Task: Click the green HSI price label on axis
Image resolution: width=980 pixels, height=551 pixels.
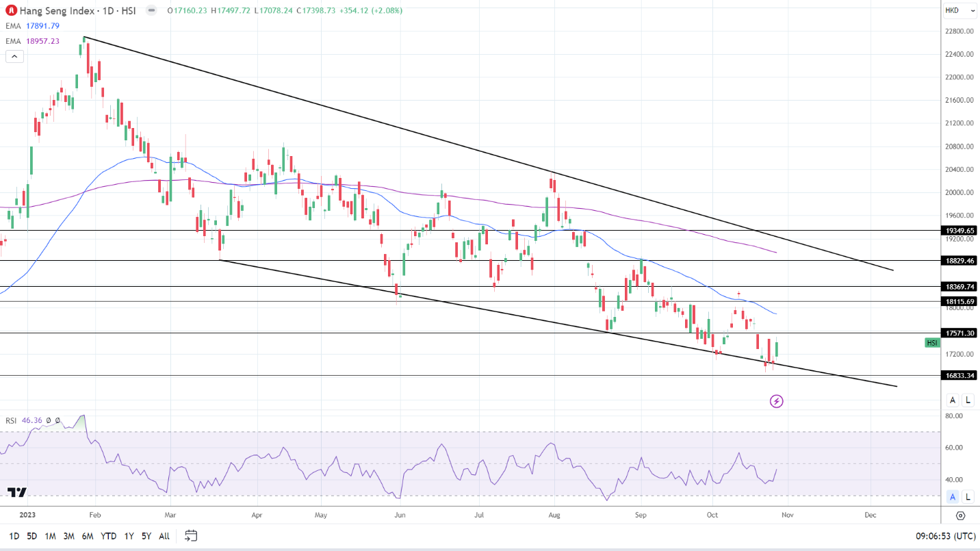Action: coord(932,342)
